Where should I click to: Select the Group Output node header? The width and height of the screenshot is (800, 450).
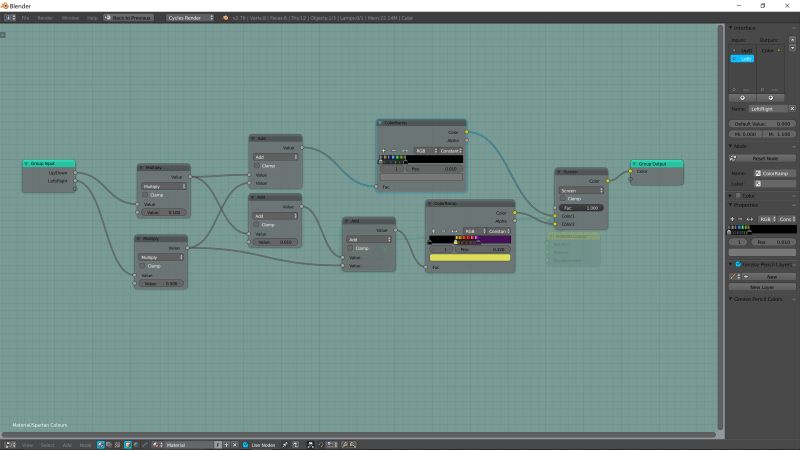[657, 164]
